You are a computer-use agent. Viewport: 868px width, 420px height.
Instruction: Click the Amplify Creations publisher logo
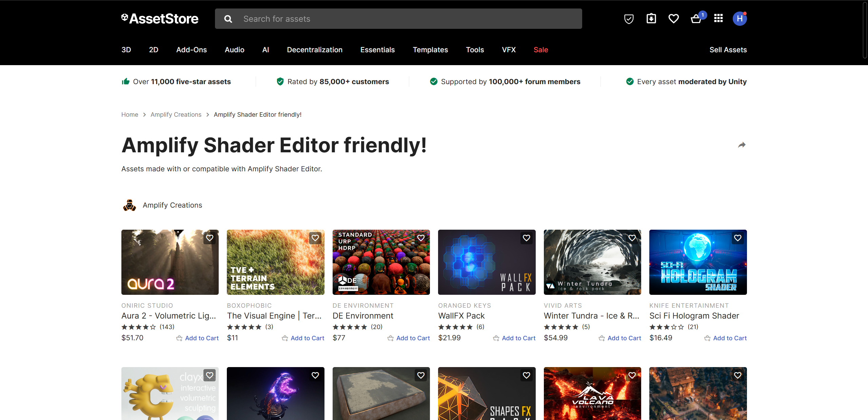point(130,205)
